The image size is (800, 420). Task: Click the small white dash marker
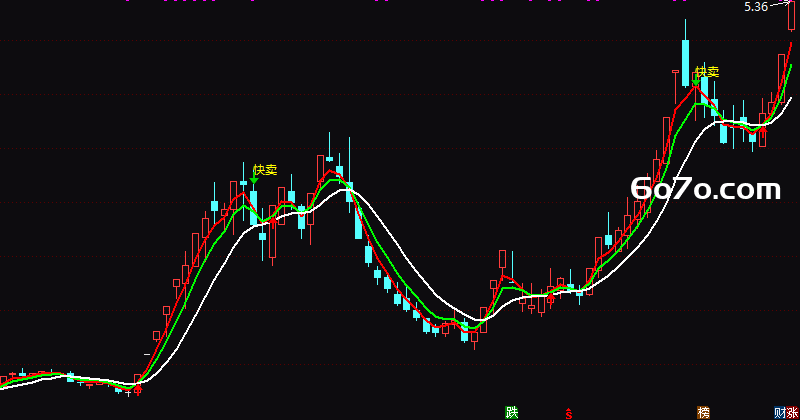(x=147, y=354)
